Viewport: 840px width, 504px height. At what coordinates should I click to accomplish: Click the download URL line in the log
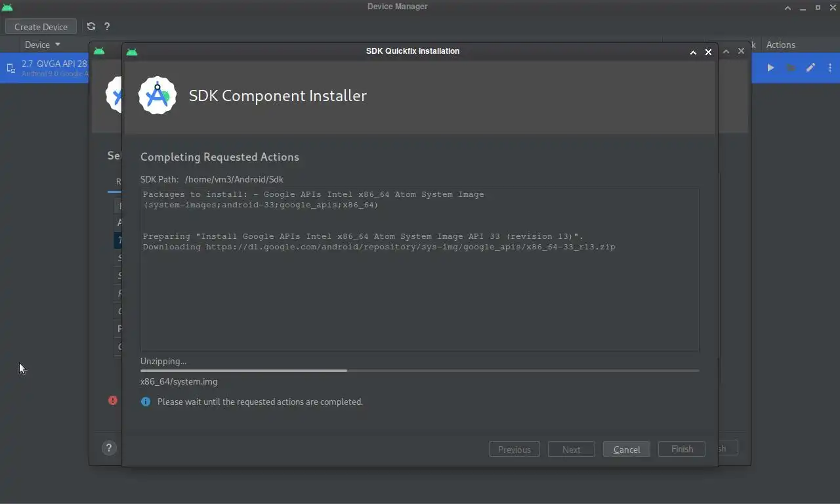point(379,247)
